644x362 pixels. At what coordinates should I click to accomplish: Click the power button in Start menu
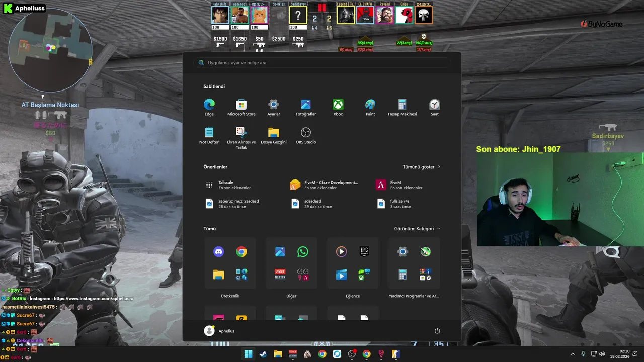click(x=437, y=331)
